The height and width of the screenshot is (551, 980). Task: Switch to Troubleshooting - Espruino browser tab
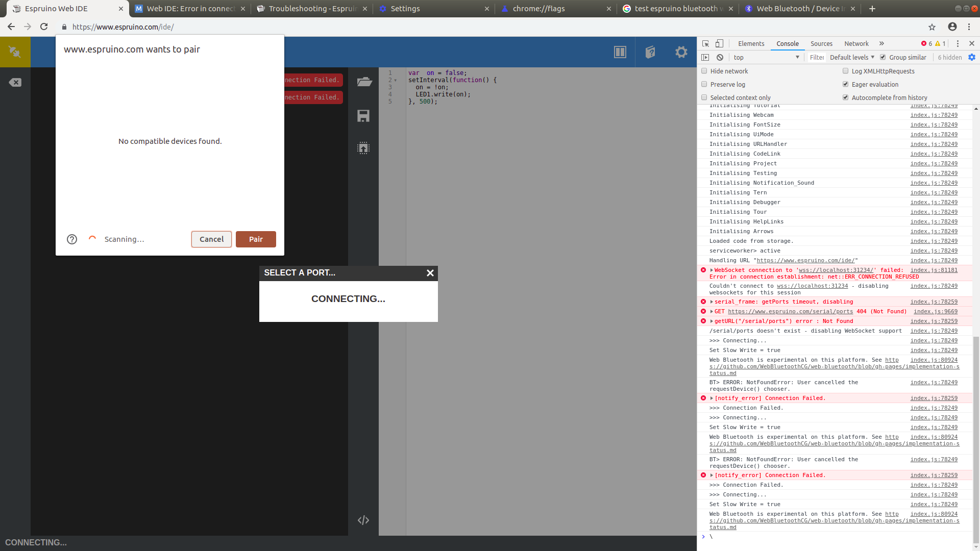coord(311,9)
